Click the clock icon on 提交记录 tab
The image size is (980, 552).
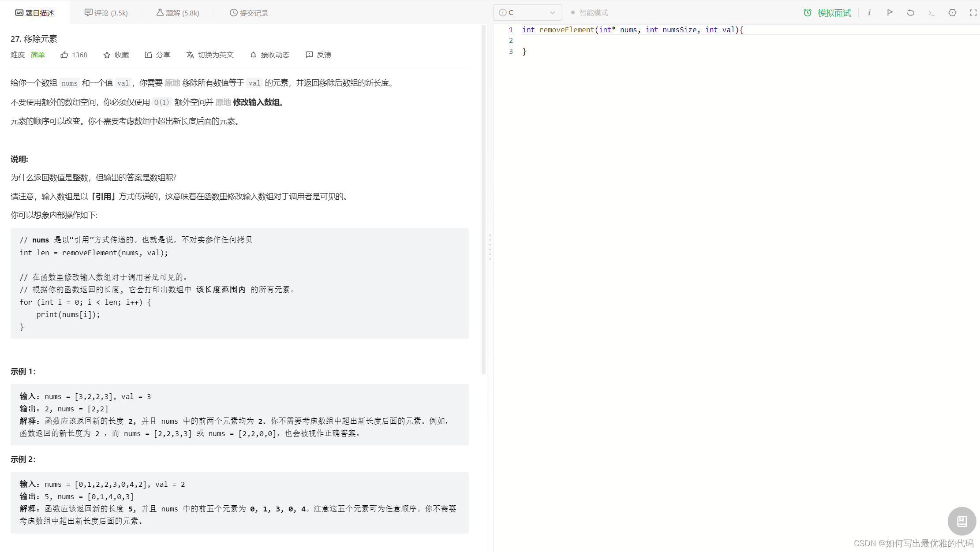pyautogui.click(x=233, y=13)
